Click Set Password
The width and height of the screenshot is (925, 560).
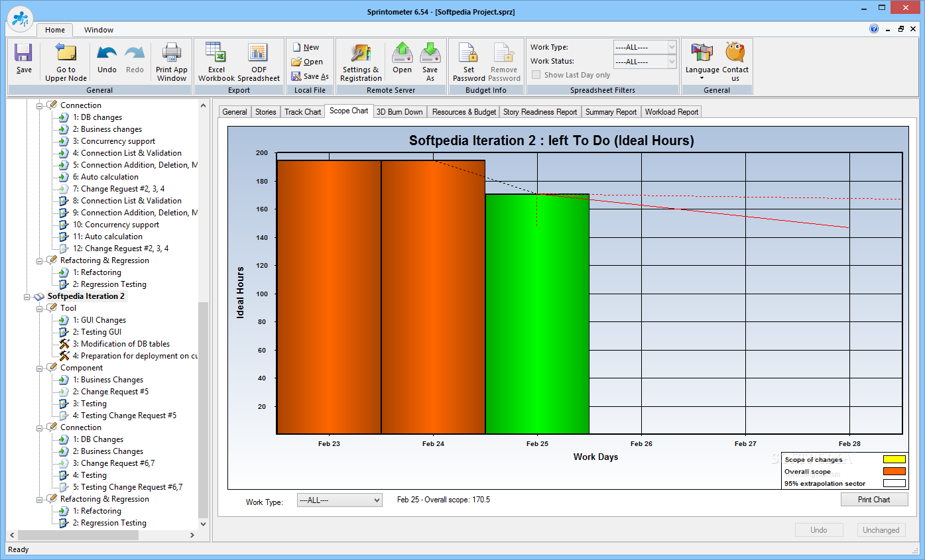(x=469, y=62)
